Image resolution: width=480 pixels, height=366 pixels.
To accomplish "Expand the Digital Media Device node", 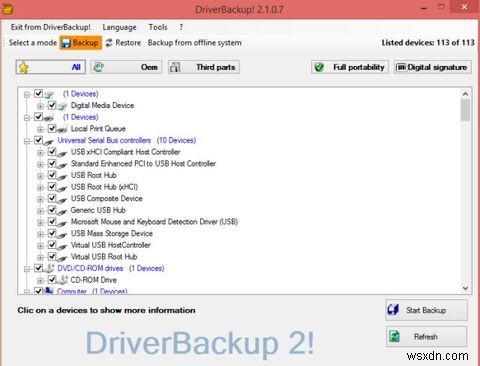I will [x=40, y=106].
